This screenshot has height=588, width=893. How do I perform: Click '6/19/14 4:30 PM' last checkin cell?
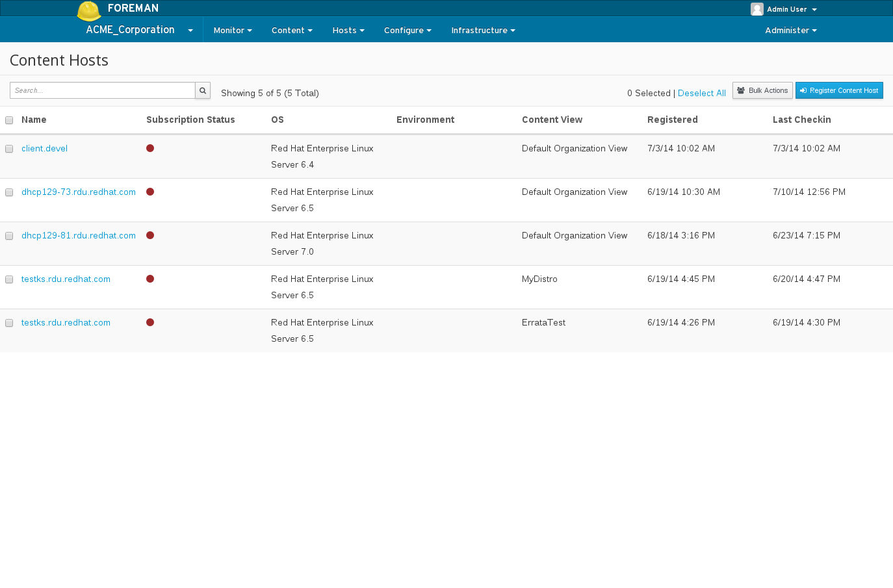coord(807,322)
